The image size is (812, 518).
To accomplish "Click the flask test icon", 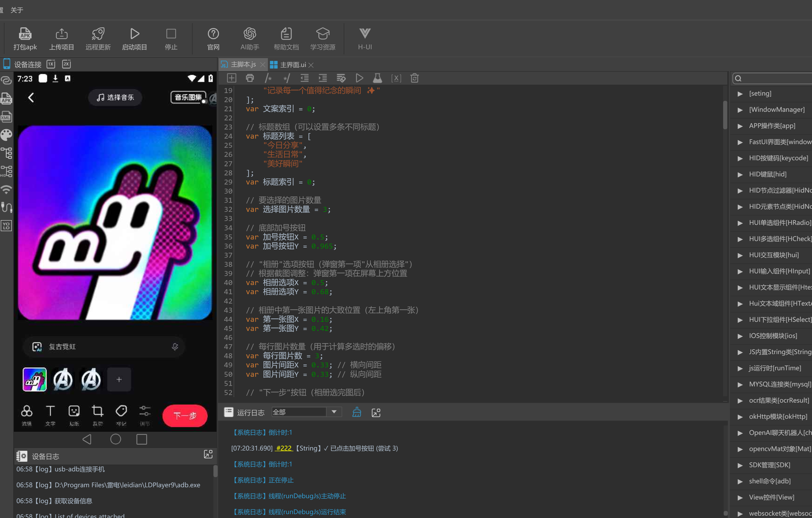I will (377, 78).
